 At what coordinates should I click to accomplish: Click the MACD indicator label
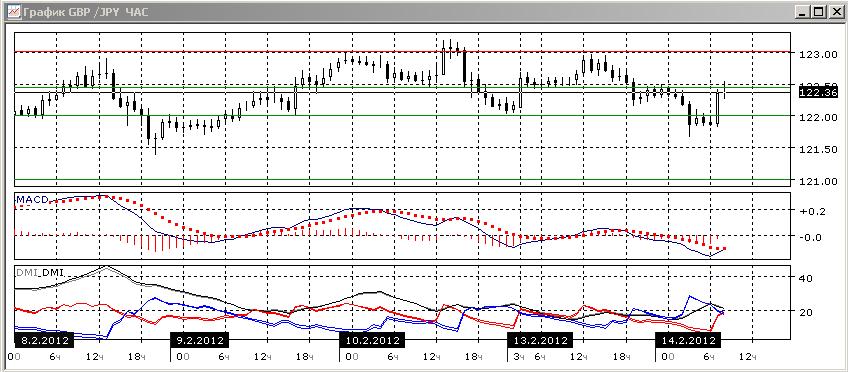[x=32, y=200]
